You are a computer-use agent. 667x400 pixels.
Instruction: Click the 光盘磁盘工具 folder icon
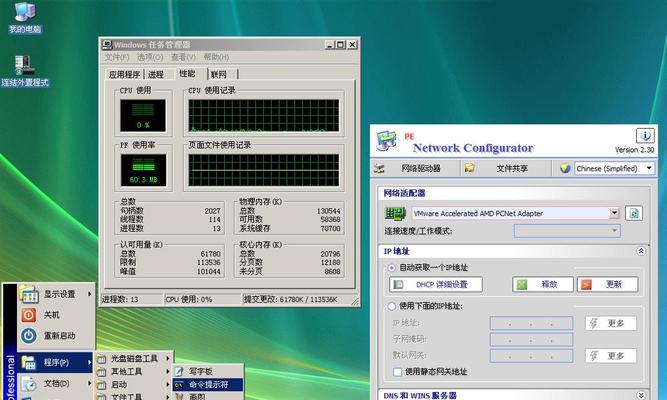102,359
